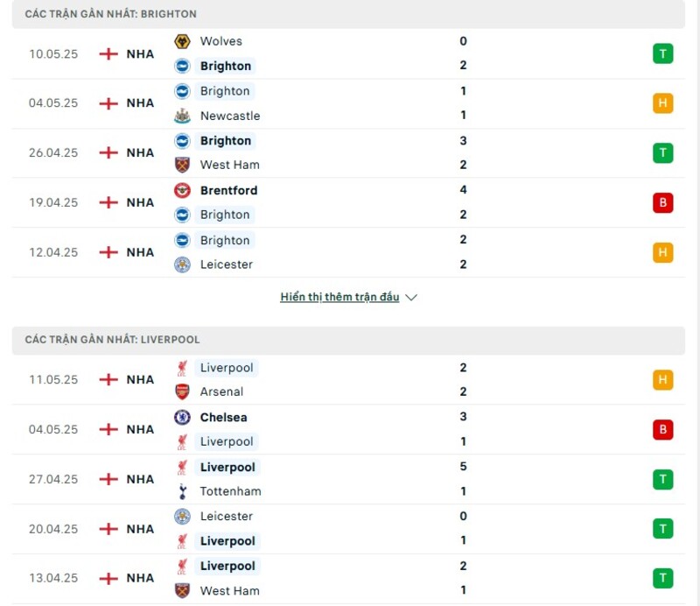Select the Arsenal cannon logo
Viewport: 700px width, 606px height.
[182, 392]
